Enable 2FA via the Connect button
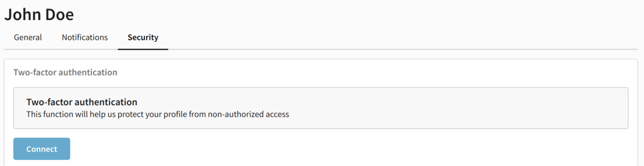Viewport: 644px width, 166px height. (42, 149)
